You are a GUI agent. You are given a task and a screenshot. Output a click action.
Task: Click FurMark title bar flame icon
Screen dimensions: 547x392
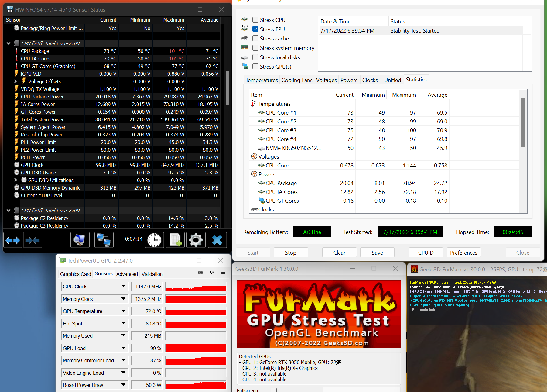click(x=414, y=269)
